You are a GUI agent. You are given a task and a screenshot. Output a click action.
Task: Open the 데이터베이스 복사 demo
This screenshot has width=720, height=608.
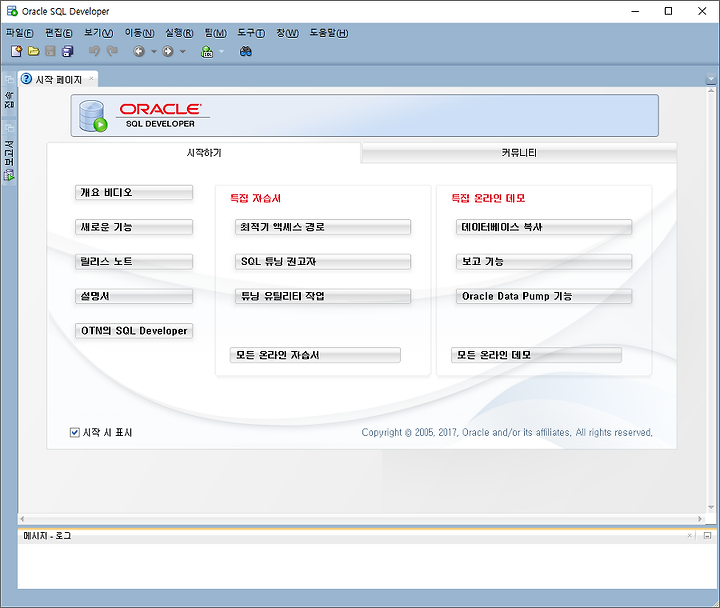544,227
